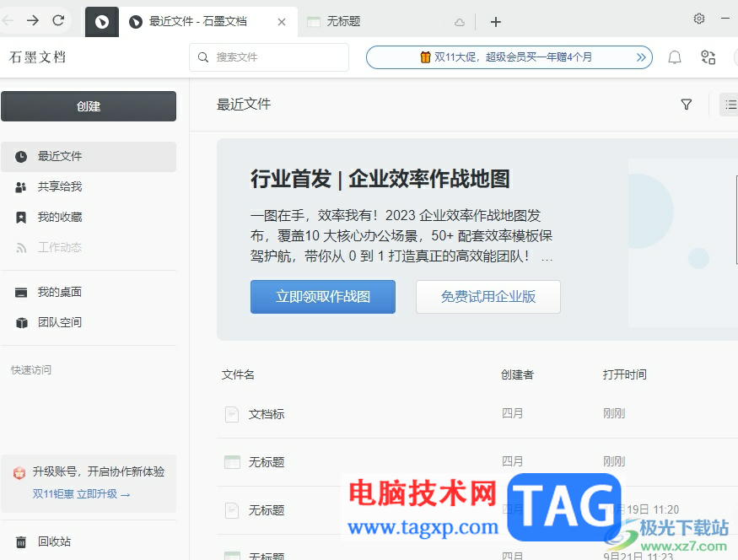738x560 pixels.
Task: Click the trash icon beside 回收站
Action: [x=21, y=542]
